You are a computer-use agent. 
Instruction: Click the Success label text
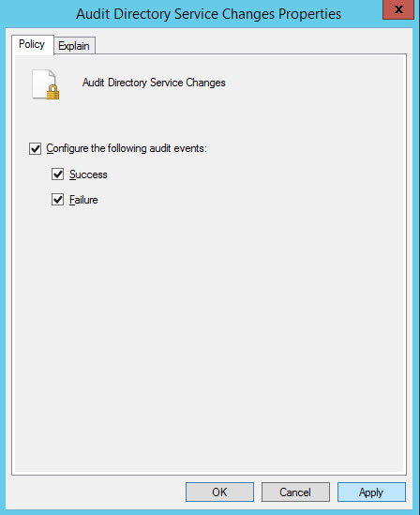point(88,174)
